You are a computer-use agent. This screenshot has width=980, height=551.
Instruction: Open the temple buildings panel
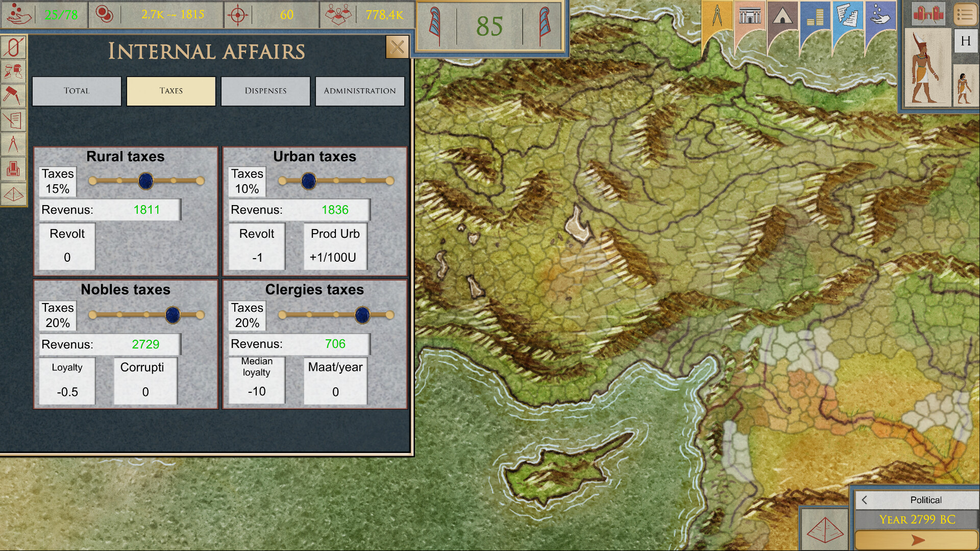tap(750, 15)
